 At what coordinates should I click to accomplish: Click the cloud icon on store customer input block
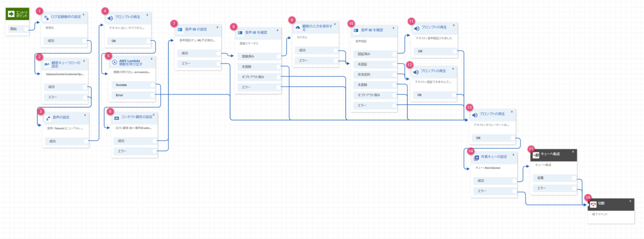click(297, 27)
